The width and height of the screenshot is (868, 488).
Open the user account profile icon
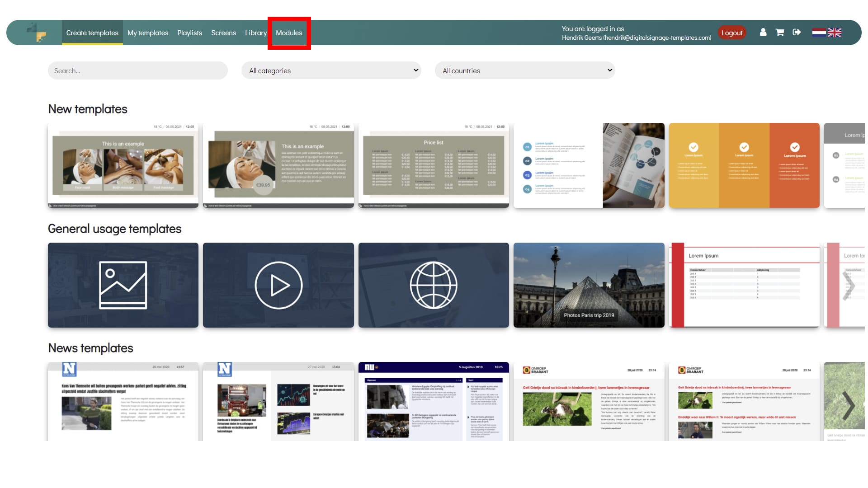click(763, 33)
